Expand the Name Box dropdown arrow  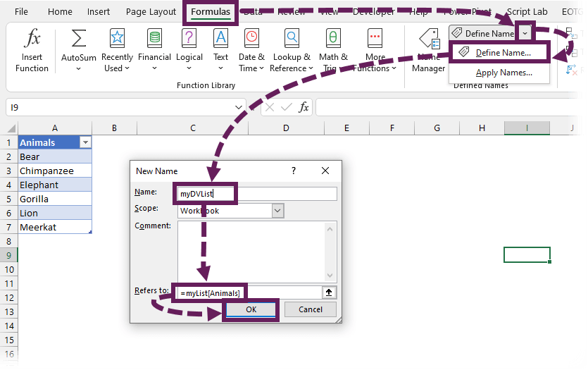point(239,108)
